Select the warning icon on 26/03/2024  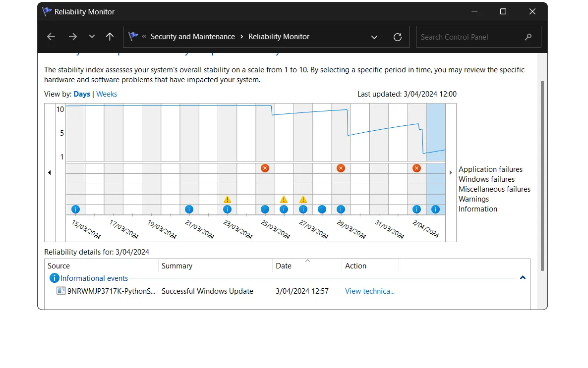[284, 200]
